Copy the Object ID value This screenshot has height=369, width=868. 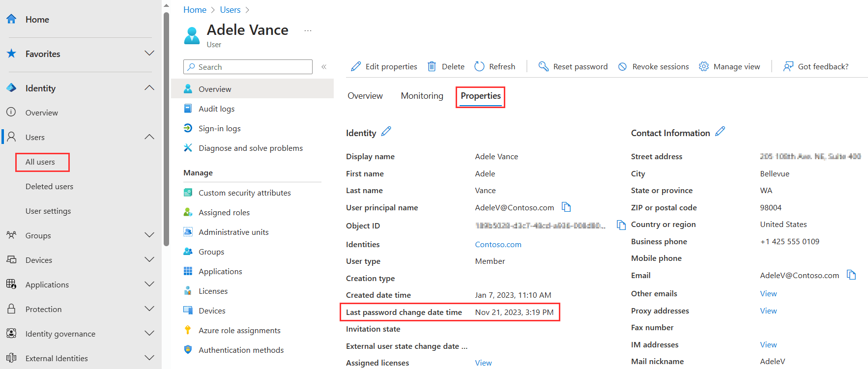click(621, 225)
